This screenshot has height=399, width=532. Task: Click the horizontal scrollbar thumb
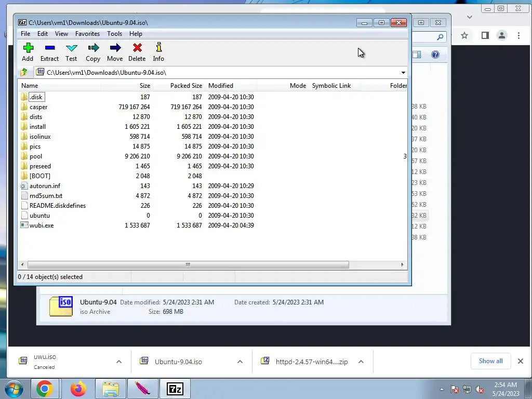(x=188, y=264)
